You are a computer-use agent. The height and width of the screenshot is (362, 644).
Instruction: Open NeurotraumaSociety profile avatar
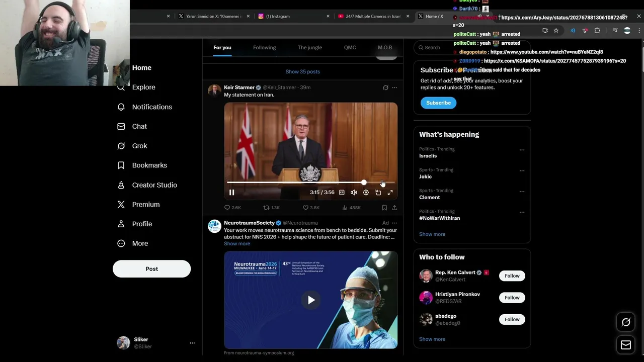[x=215, y=226]
